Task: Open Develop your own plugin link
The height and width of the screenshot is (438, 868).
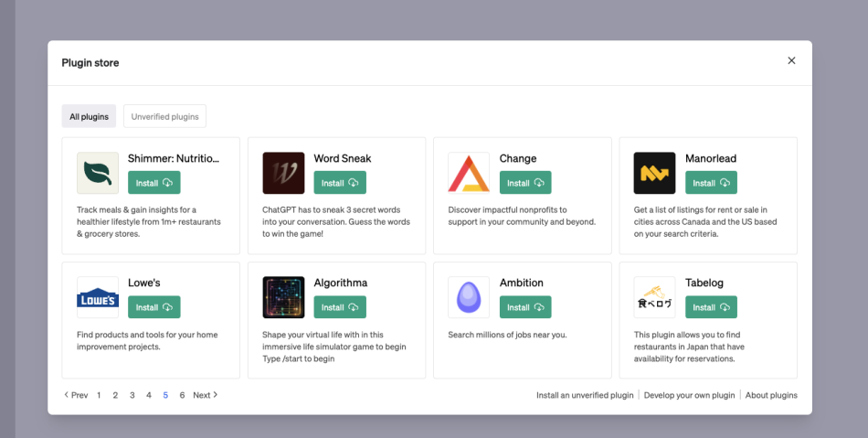Action: (689, 395)
